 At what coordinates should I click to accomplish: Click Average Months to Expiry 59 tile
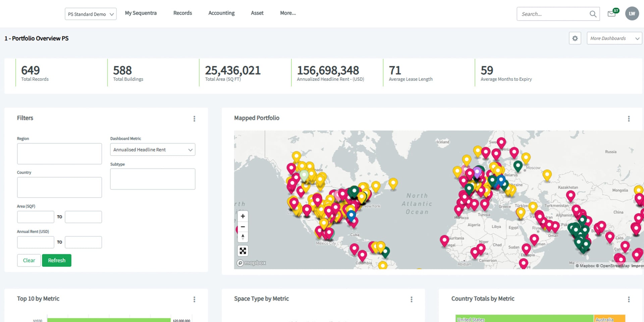click(x=521, y=73)
